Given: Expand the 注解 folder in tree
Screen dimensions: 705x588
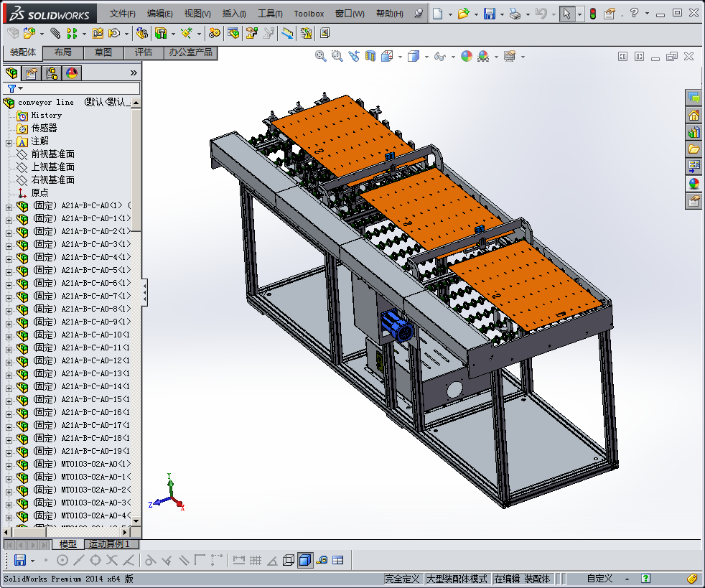Looking at the screenshot, I should click(x=9, y=143).
